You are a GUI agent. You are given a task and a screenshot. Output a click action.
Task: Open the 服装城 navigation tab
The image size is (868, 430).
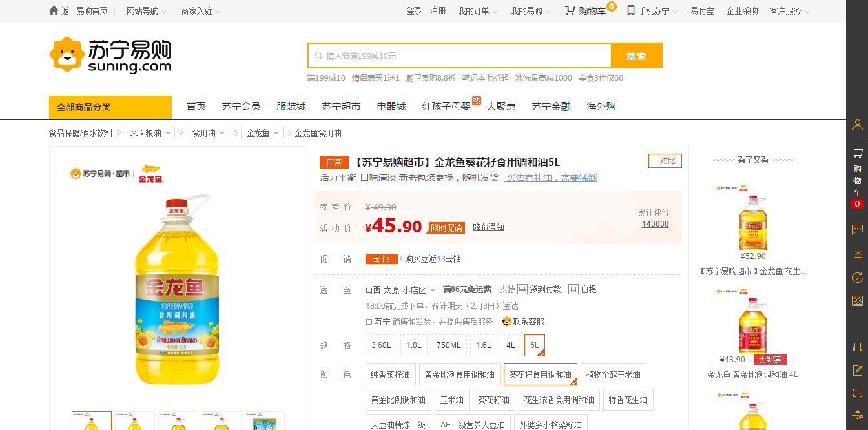[x=291, y=107]
